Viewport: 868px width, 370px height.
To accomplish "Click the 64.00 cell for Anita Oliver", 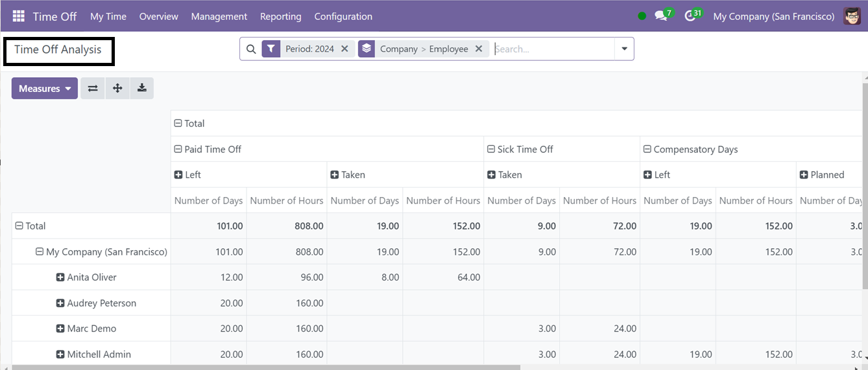I will (443, 277).
